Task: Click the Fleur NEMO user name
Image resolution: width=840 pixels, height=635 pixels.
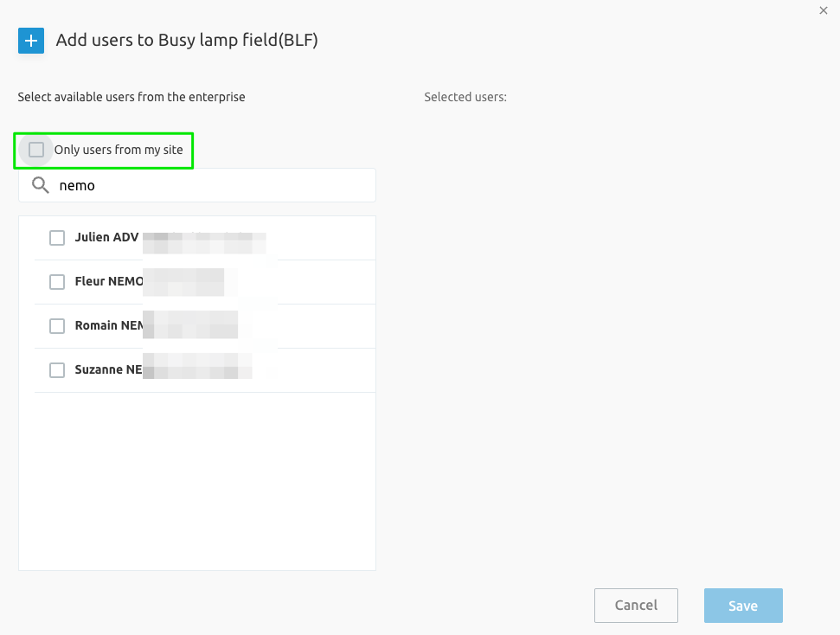Action: click(x=109, y=282)
